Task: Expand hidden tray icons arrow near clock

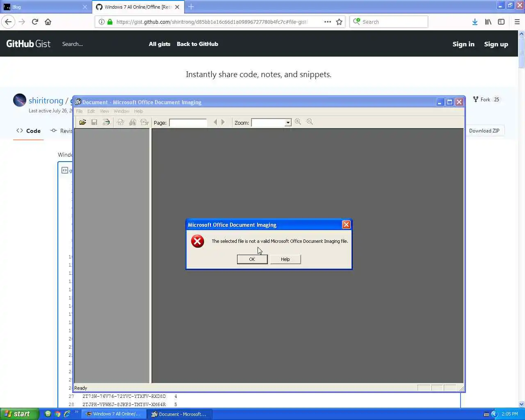Action: 494,414
